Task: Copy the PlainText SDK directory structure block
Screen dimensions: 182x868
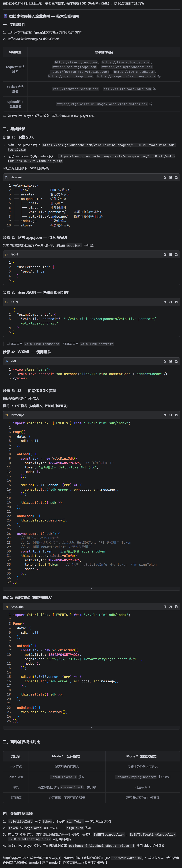Action: 165,177
